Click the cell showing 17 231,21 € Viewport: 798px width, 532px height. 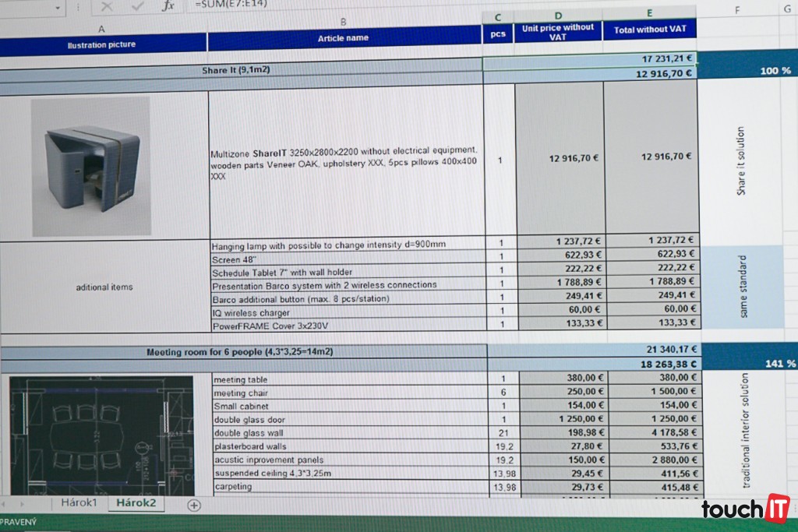pos(589,62)
